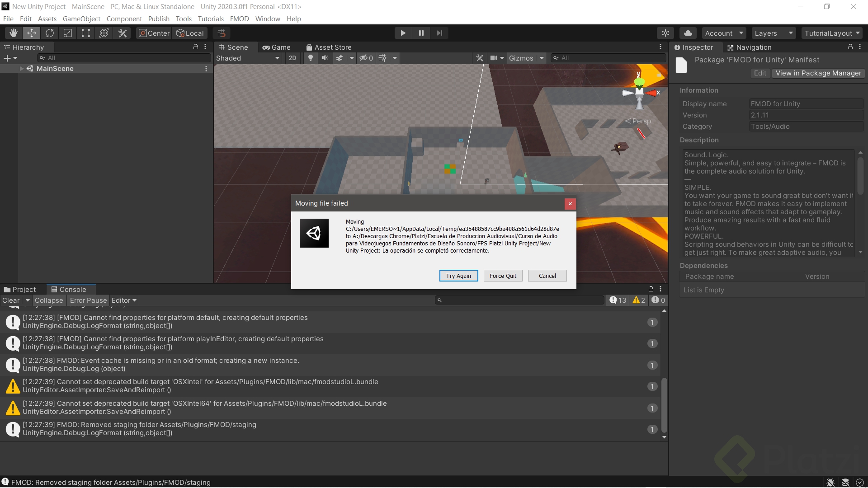
Task: Select the Rect tool
Action: click(86, 33)
